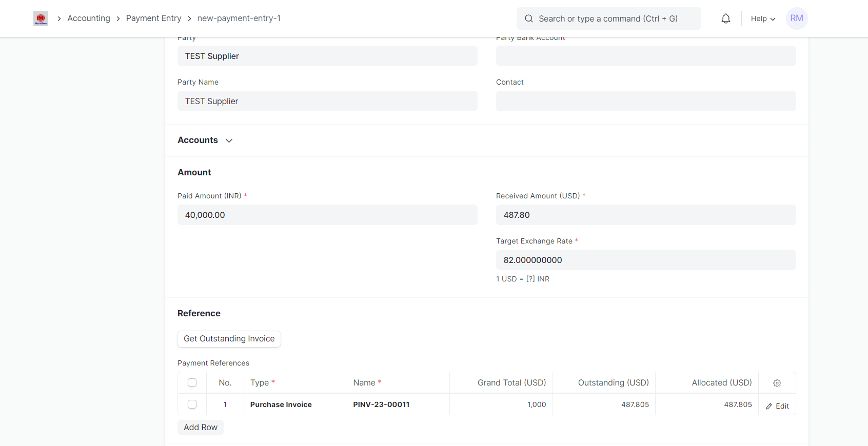The height and width of the screenshot is (446, 868).
Task: Click the Contact input field
Action: pyautogui.click(x=646, y=101)
